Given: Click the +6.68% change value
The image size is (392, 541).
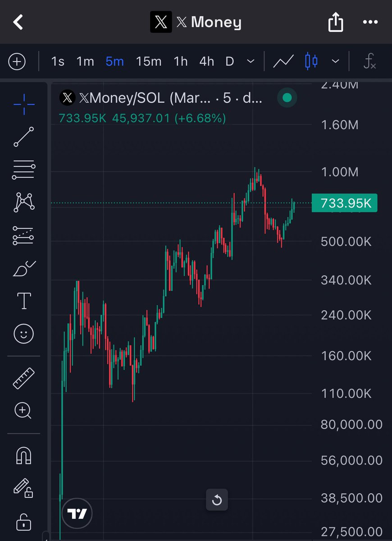Looking at the screenshot, I should tap(200, 118).
